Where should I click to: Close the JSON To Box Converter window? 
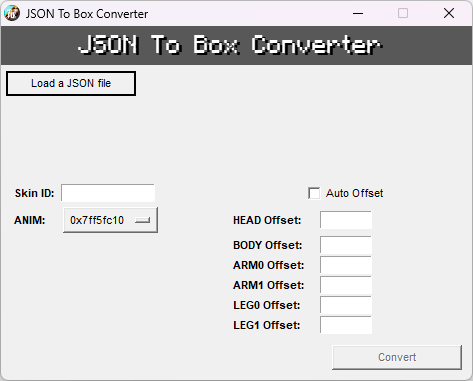pyautogui.click(x=449, y=13)
